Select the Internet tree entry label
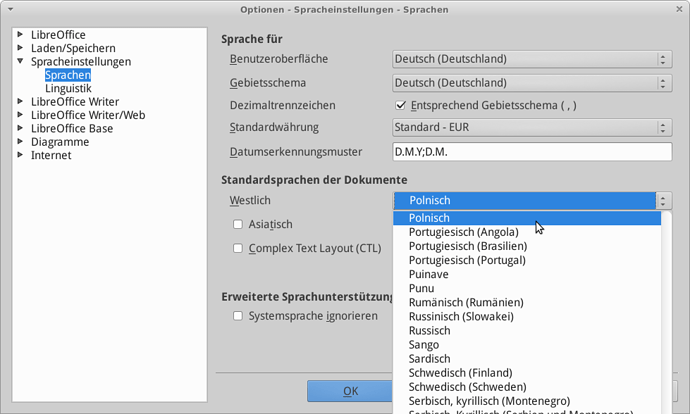This screenshot has width=690, height=414. (x=51, y=155)
